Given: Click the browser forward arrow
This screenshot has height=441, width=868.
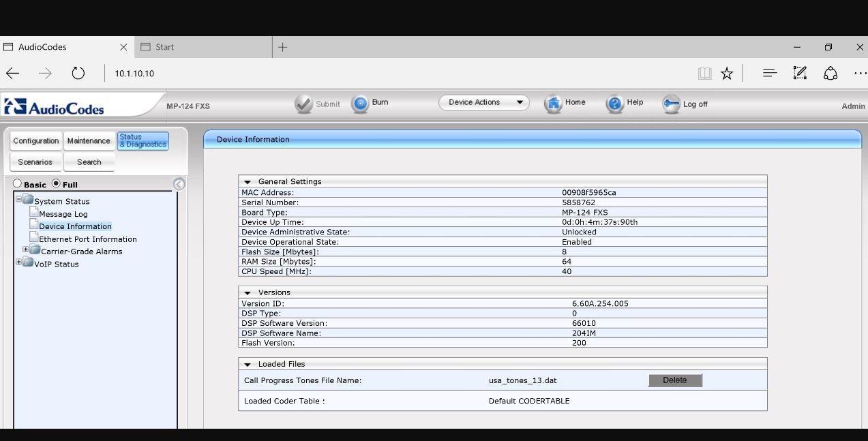Looking at the screenshot, I should [x=45, y=74].
